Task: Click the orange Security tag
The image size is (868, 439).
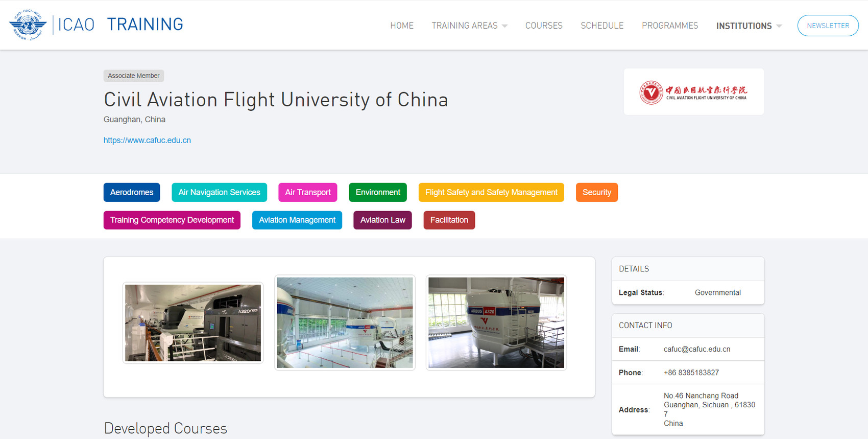Action: [x=596, y=192]
